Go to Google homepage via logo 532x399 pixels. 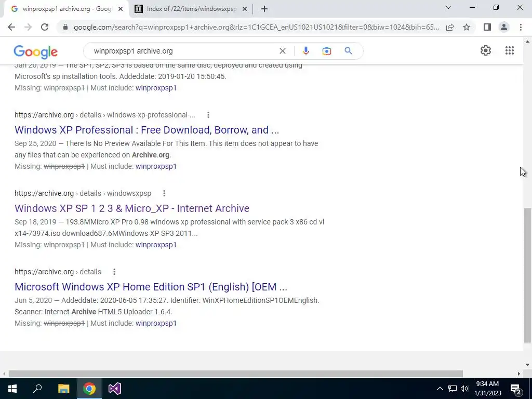tap(36, 51)
